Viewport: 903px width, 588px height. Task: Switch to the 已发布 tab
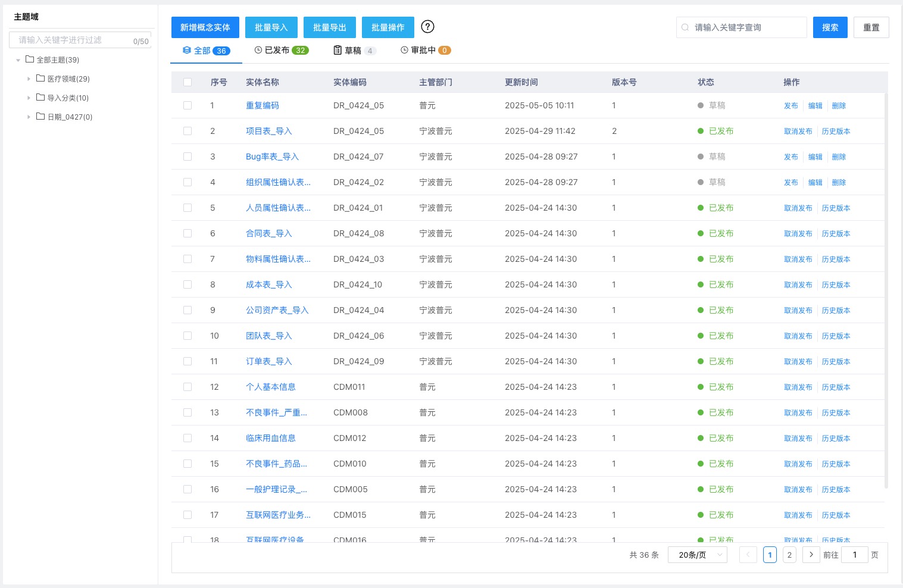(280, 50)
